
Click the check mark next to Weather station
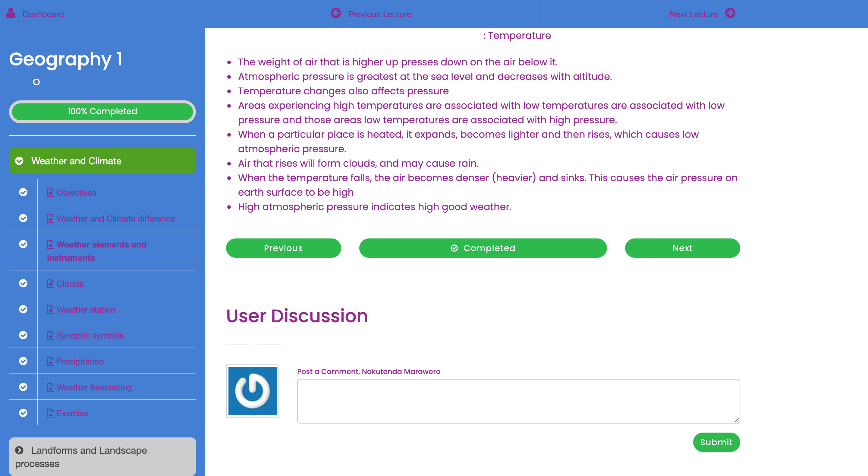tap(23, 310)
